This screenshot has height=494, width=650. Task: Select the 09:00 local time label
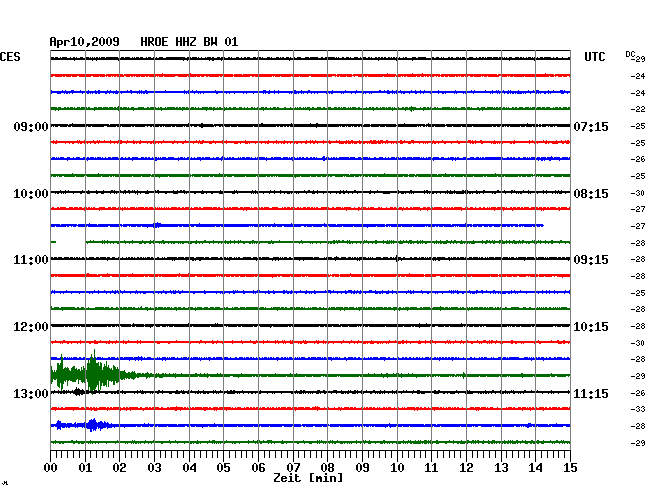[31, 126]
